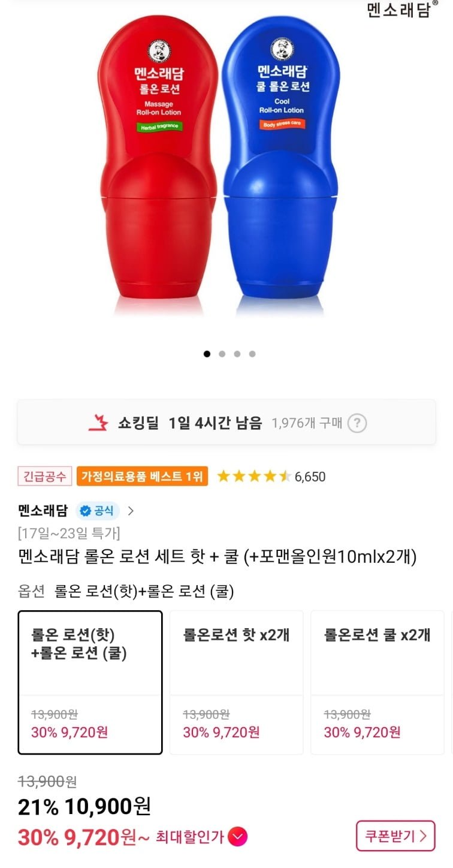Open the 멘소래담 brand store chevron

click(x=131, y=511)
